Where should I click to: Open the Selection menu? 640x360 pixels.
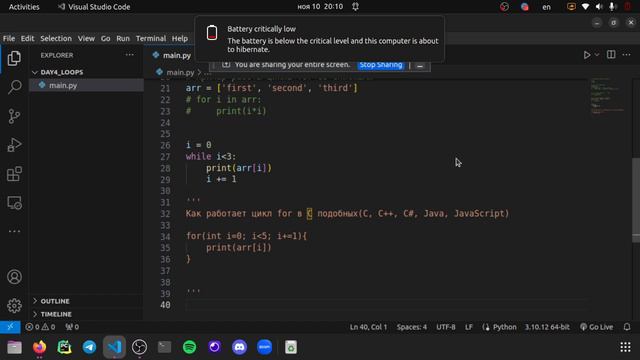point(56,38)
